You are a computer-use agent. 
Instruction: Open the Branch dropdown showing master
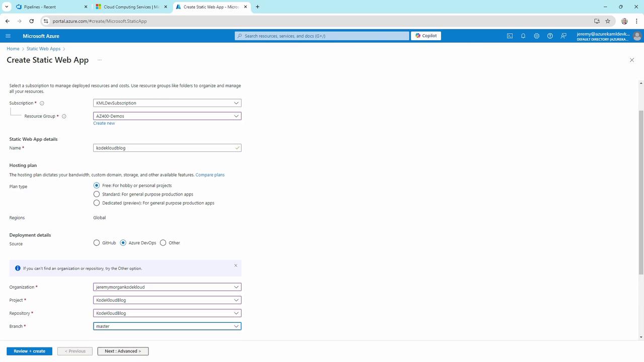167,326
